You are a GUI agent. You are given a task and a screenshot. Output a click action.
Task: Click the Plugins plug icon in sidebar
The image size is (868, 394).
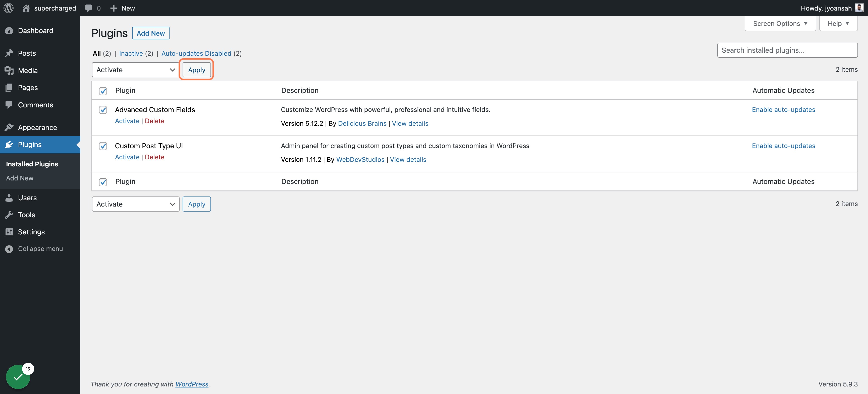pyautogui.click(x=9, y=145)
